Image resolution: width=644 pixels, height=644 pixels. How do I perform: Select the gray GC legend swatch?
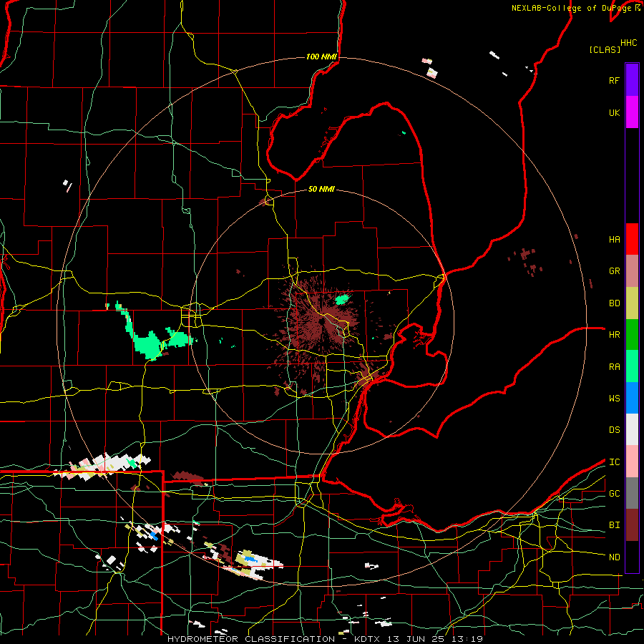pyautogui.click(x=632, y=493)
